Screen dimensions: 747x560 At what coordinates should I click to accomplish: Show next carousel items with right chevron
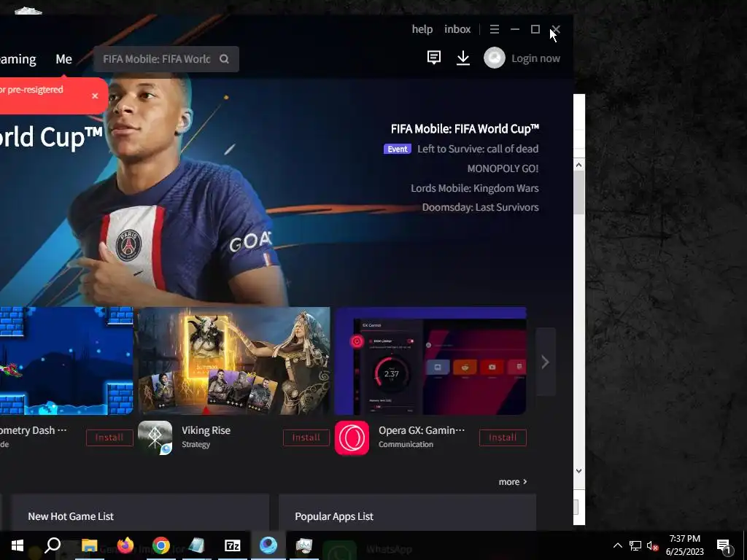(546, 362)
